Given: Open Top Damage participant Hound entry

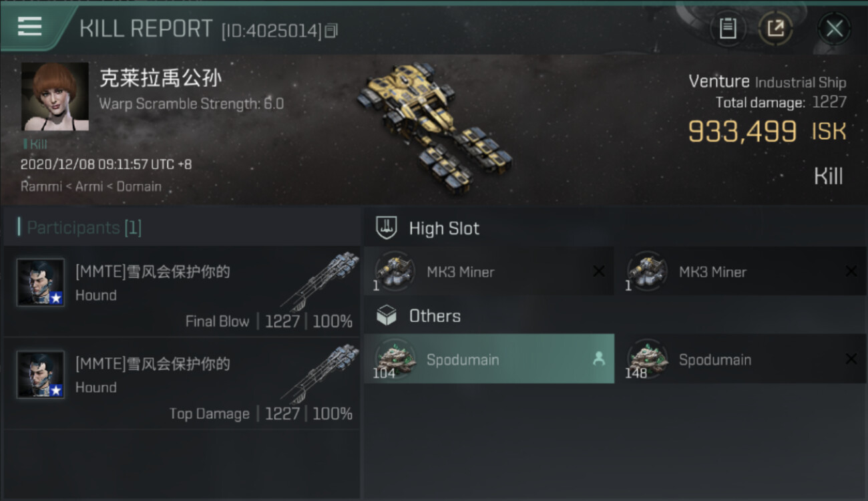Looking at the screenshot, I should [182, 383].
